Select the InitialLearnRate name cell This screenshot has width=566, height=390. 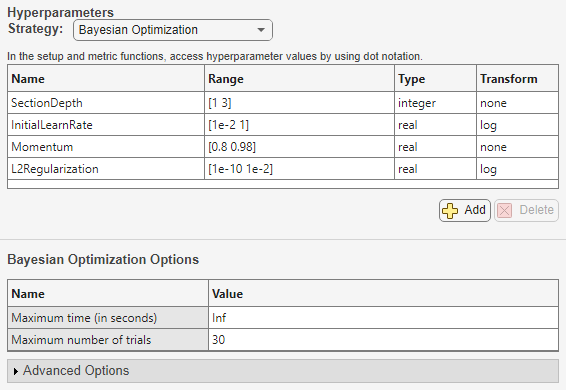click(x=106, y=125)
